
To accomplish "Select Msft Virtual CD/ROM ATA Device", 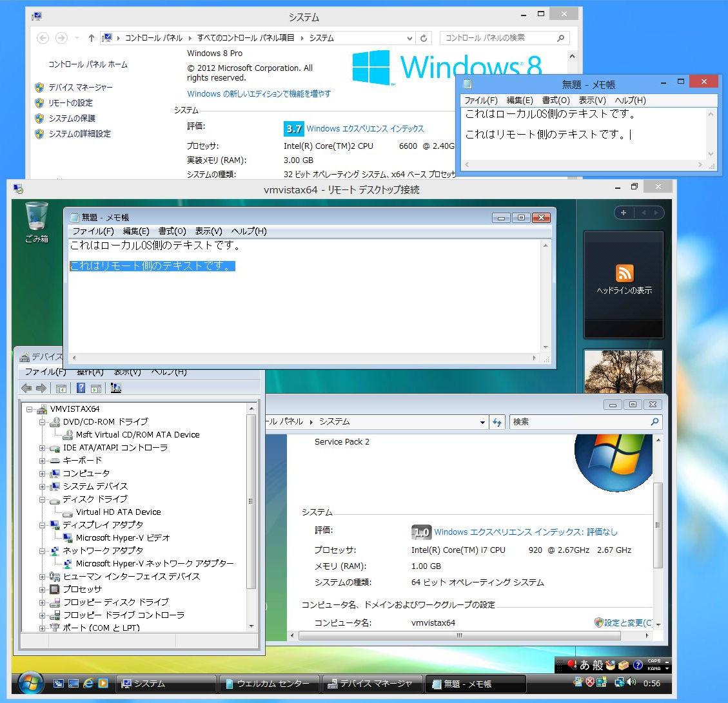I will pyautogui.click(x=137, y=435).
